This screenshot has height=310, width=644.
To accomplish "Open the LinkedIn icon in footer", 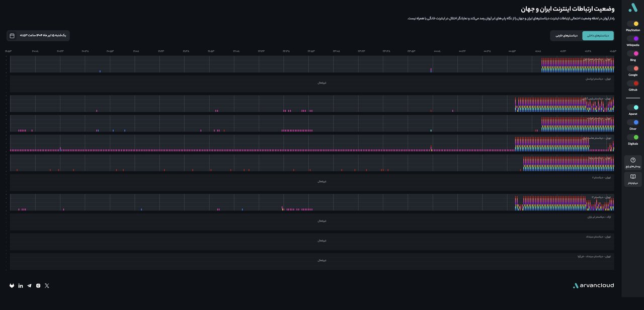I will click(21, 286).
